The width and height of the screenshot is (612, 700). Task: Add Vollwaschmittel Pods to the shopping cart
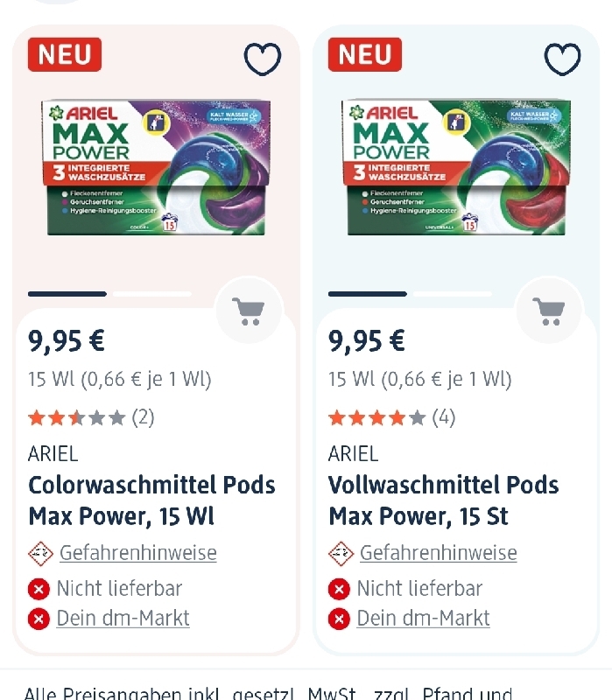(x=549, y=311)
